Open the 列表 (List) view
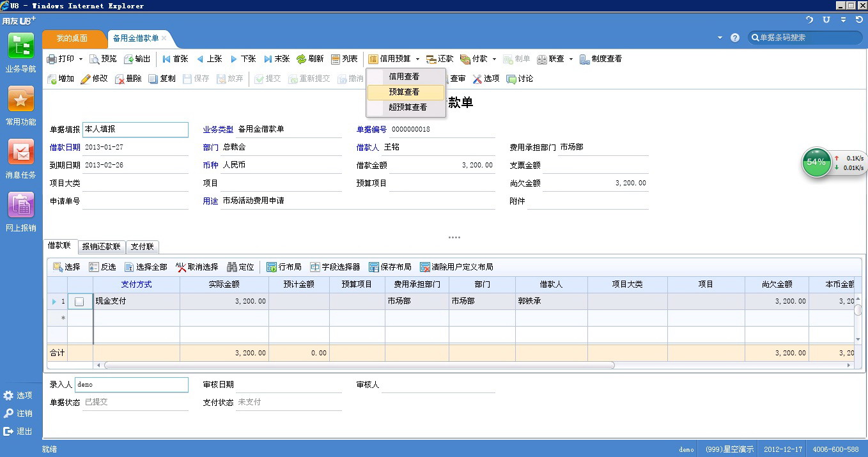Image resolution: width=868 pixels, height=457 pixels. tap(345, 59)
